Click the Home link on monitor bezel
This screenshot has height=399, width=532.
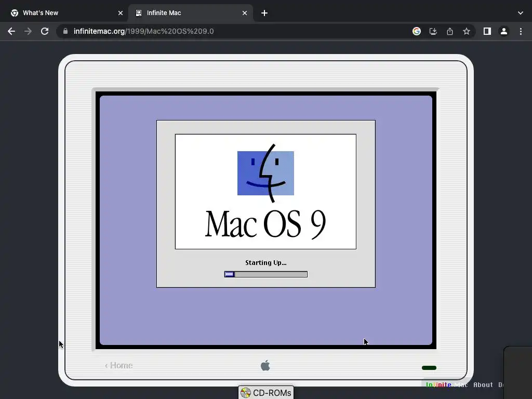[119, 365]
